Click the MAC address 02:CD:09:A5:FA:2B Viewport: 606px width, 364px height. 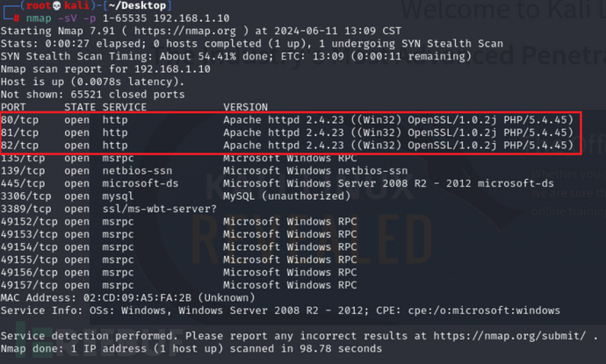[x=131, y=297]
